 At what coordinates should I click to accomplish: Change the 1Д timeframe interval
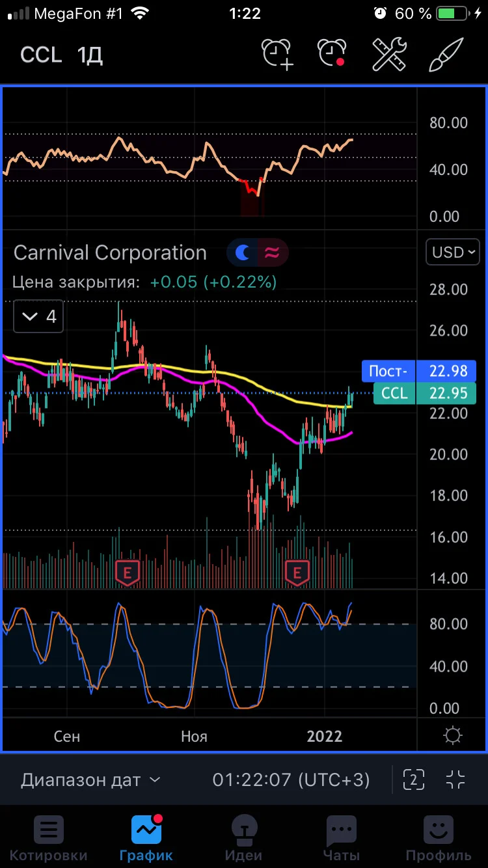[90, 55]
